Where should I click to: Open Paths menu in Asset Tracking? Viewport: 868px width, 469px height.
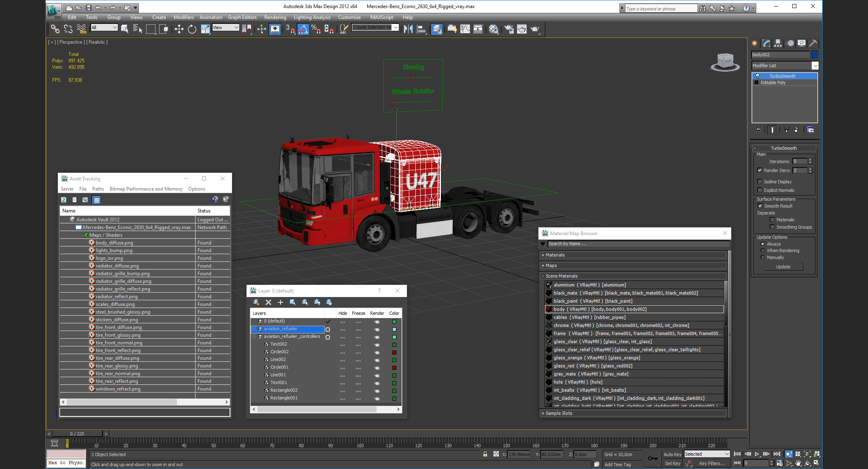98,189
